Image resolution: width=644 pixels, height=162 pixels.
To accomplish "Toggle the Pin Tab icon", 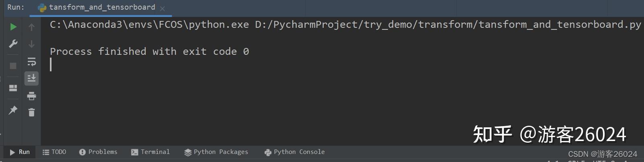I will click(13, 110).
